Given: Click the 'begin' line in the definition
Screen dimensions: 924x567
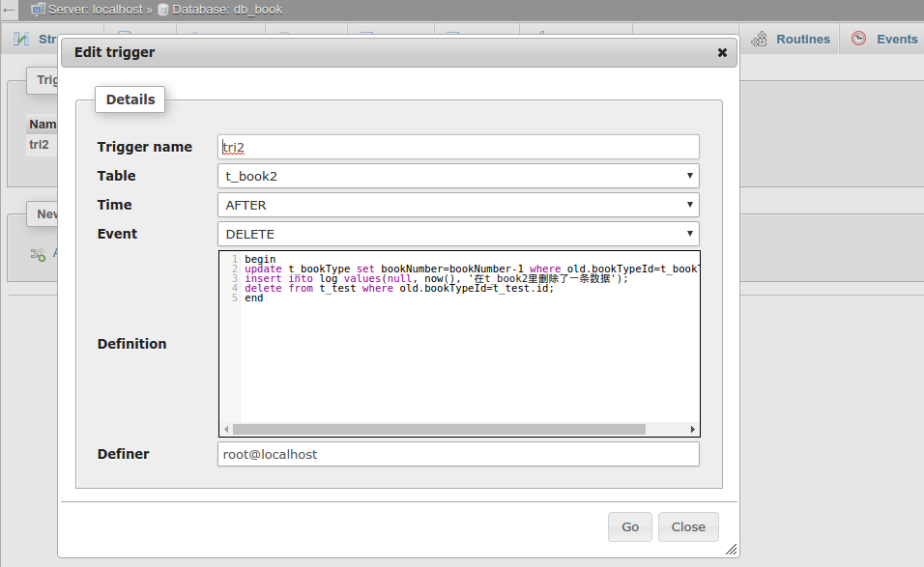Looking at the screenshot, I should pyautogui.click(x=260, y=259).
